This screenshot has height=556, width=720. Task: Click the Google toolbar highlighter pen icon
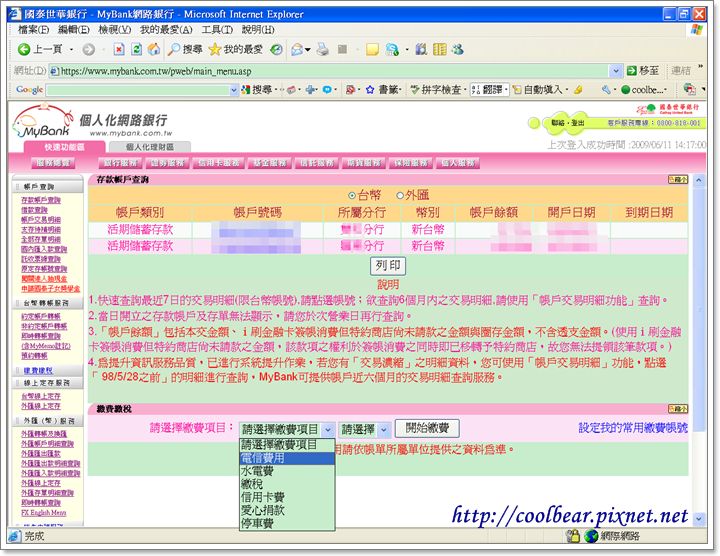[579, 90]
